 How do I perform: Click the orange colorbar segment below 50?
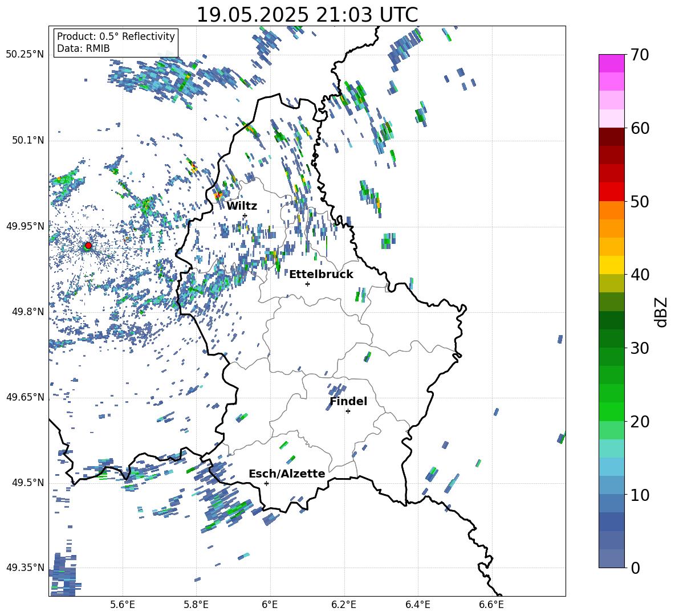[x=611, y=210]
